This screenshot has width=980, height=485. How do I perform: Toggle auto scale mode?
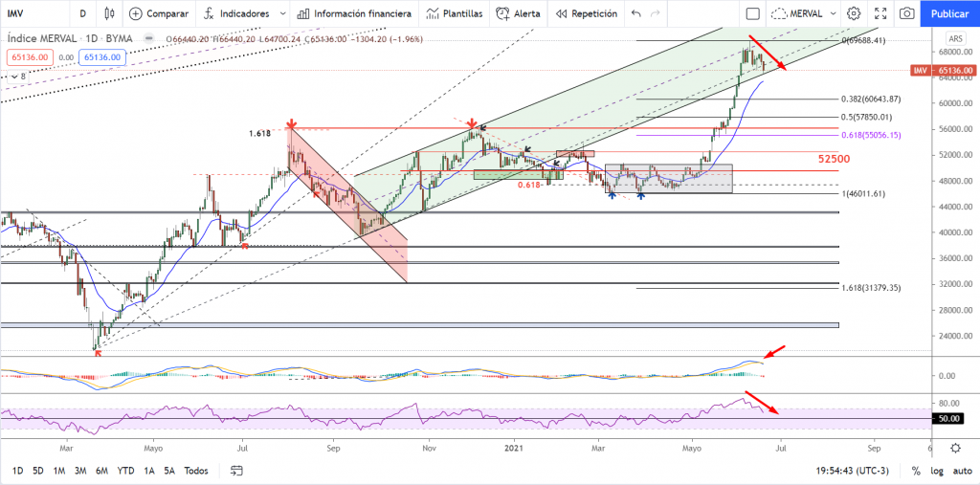pos(961,471)
